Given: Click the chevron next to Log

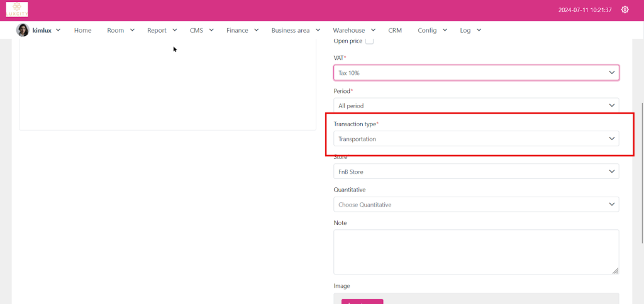Looking at the screenshot, I should tap(479, 30).
